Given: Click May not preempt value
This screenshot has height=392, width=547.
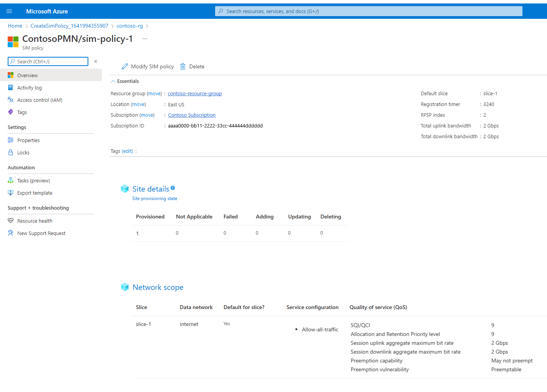Looking at the screenshot, I should pyautogui.click(x=512, y=361).
